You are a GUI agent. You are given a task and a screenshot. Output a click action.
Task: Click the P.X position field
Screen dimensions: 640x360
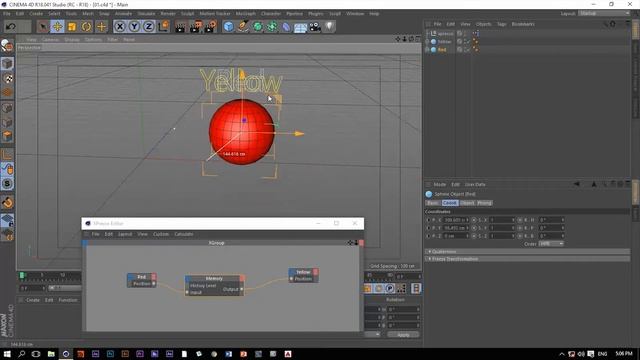[x=456, y=220]
